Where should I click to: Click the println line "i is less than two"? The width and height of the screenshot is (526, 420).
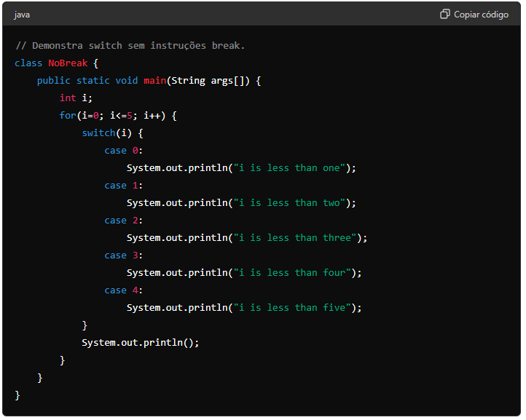tap(241, 203)
